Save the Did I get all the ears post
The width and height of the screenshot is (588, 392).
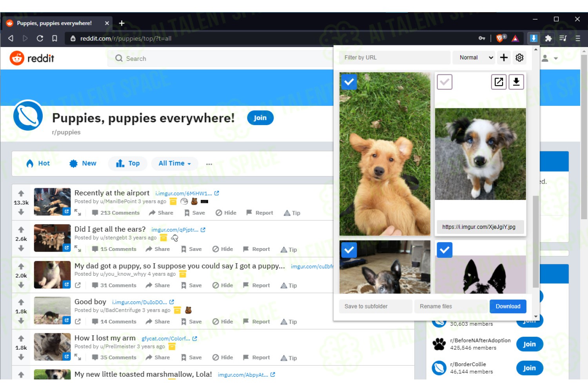[x=191, y=249]
